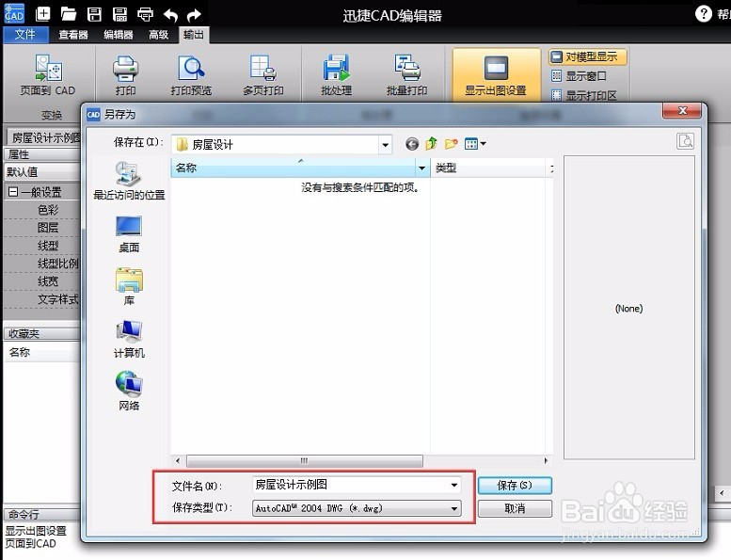Screen dimensions: 731x560
Task: Close the 另存为 dialog
Action: pyautogui.click(x=682, y=110)
